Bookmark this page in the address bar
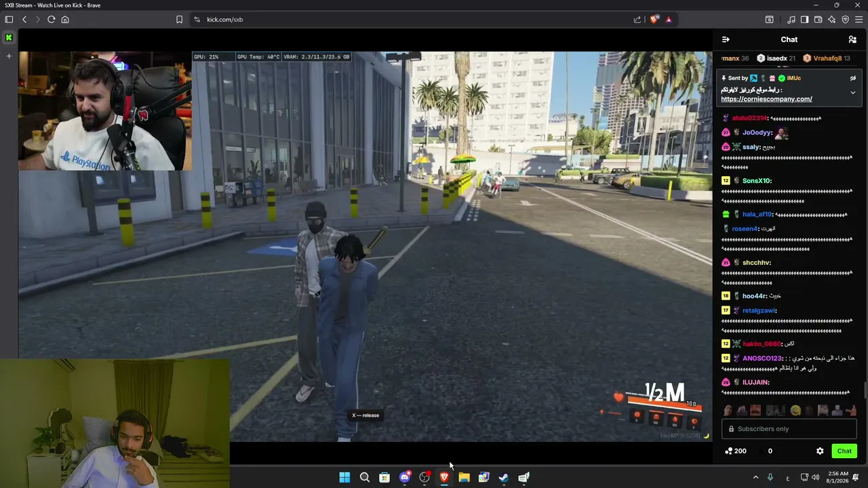Viewport: 868px width, 488px height. click(x=179, y=20)
